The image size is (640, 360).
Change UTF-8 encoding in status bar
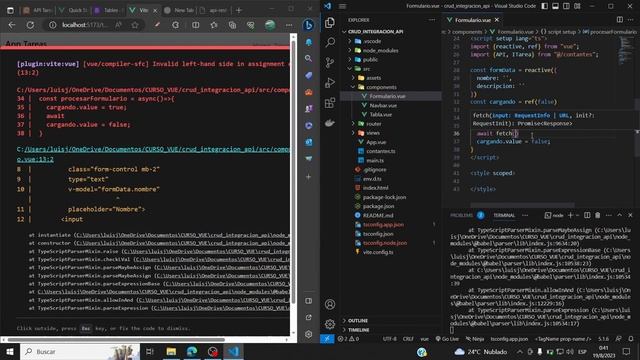[x=390, y=339]
